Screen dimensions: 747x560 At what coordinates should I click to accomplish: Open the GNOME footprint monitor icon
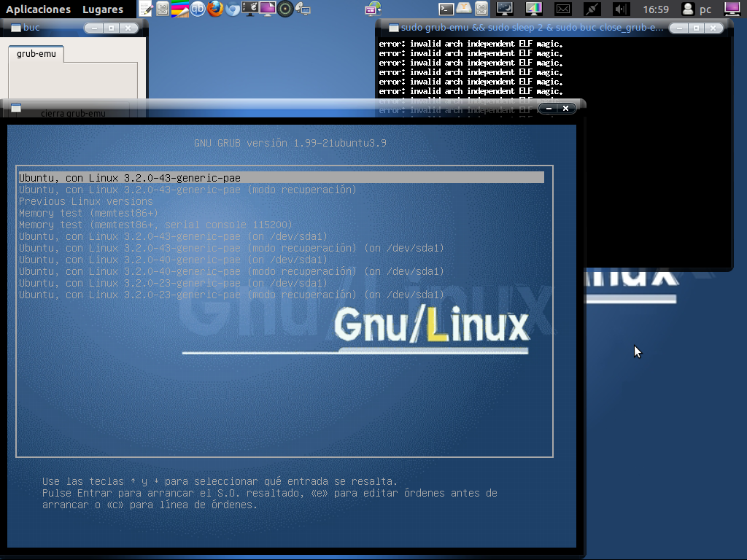tap(249, 9)
